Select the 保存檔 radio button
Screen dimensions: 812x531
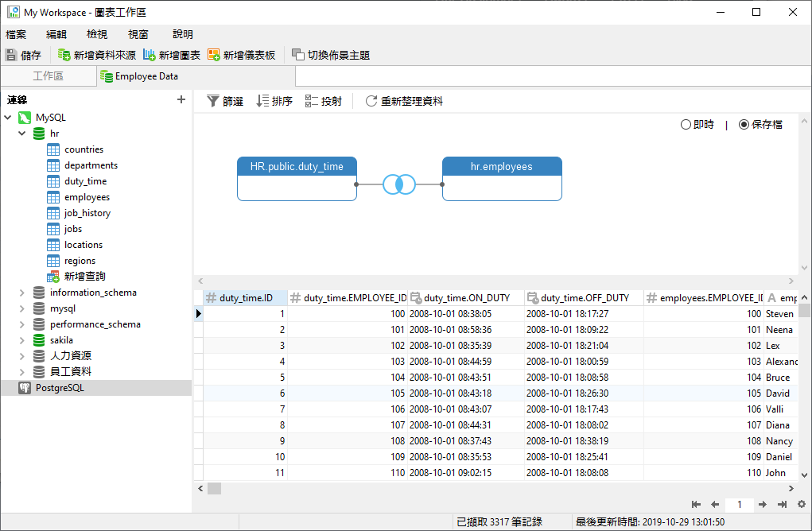click(744, 125)
